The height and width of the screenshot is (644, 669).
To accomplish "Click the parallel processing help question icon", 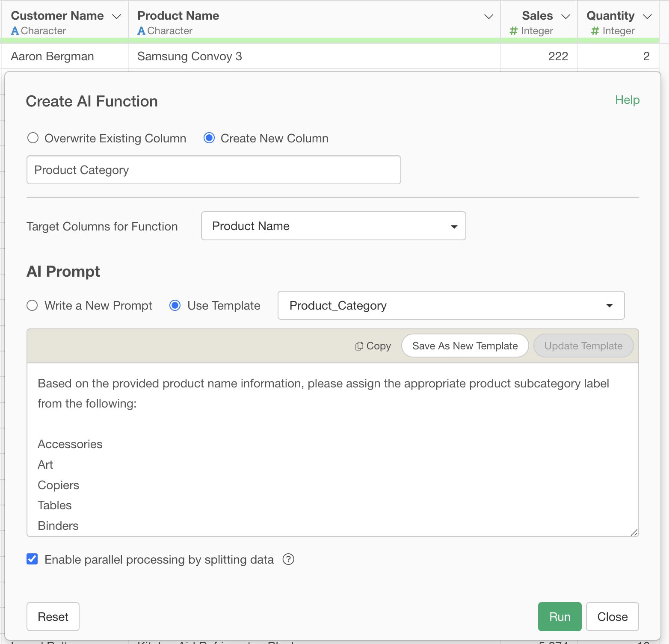I will click(x=289, y=559).
